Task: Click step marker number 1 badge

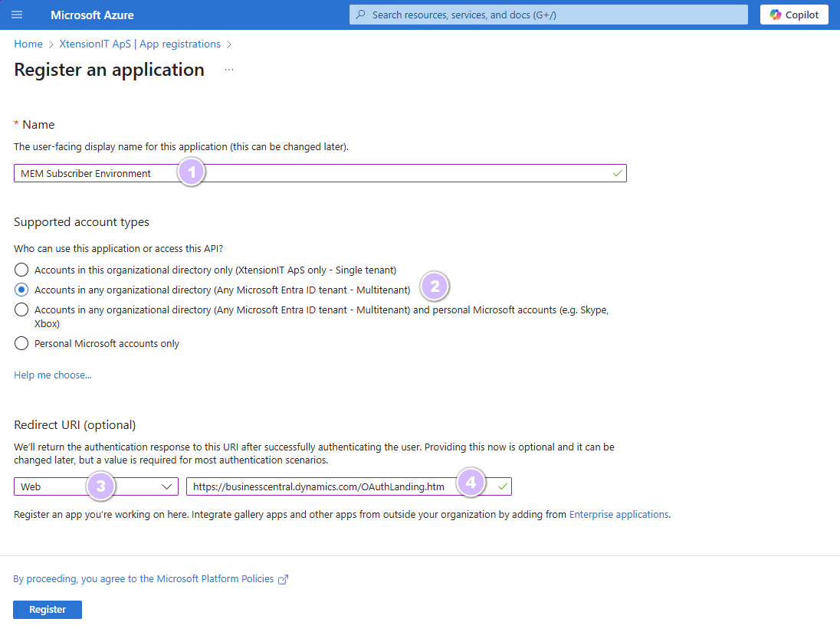Action: point(192,172)
